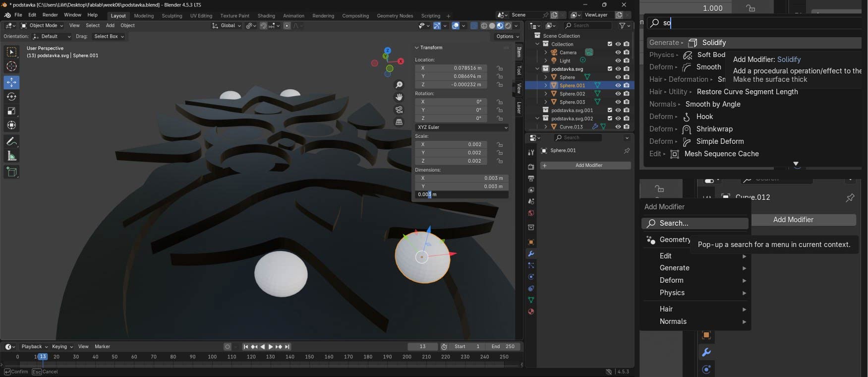Click frame 100 on the timeline
The width and height of the screenshot is (868, 377).
tap(212, 357)
